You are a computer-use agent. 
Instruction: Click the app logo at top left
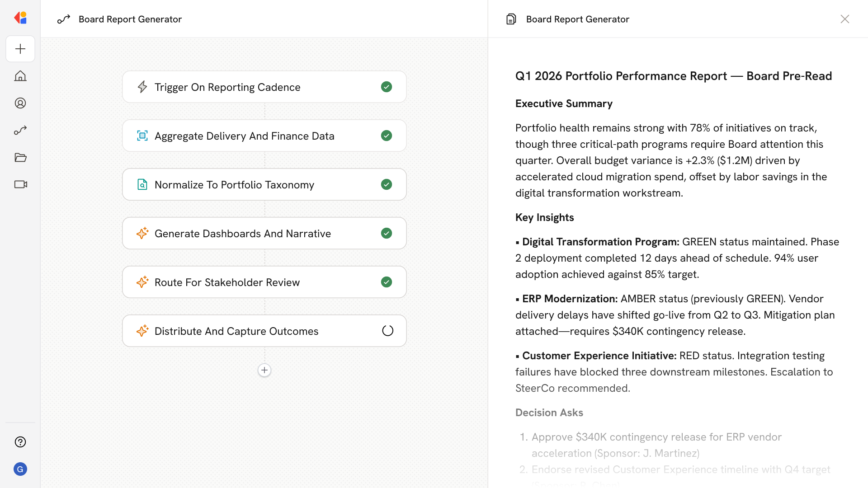pos(20,18)
